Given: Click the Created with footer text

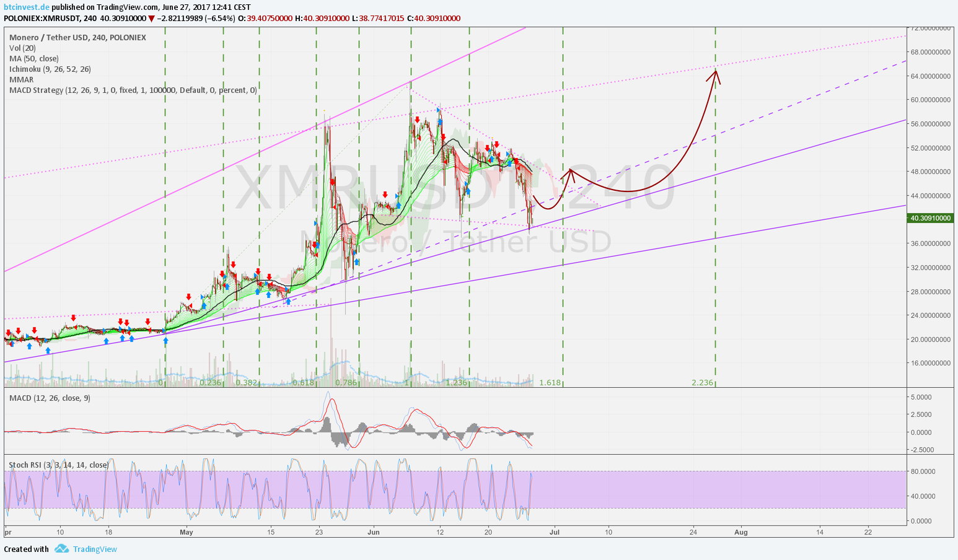Looking at the screenshot, I should click(x=26, y=549).
